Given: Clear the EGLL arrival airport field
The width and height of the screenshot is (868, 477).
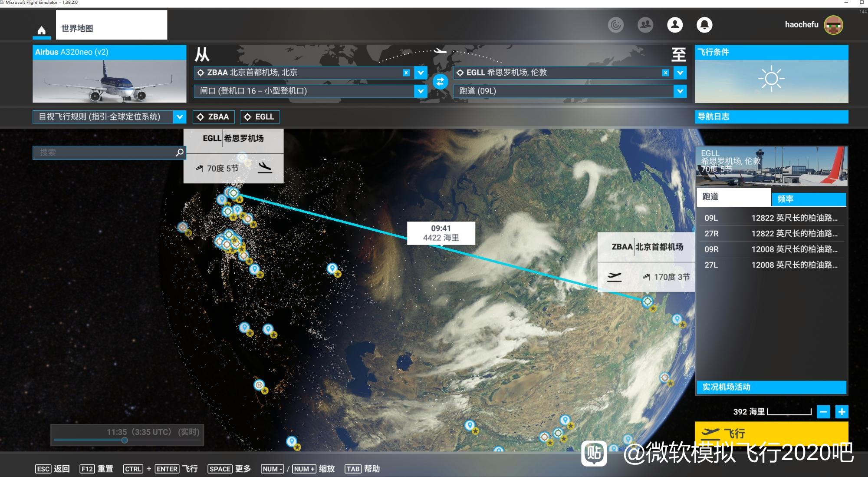Looking at the screenshot, I should [665, 73].
